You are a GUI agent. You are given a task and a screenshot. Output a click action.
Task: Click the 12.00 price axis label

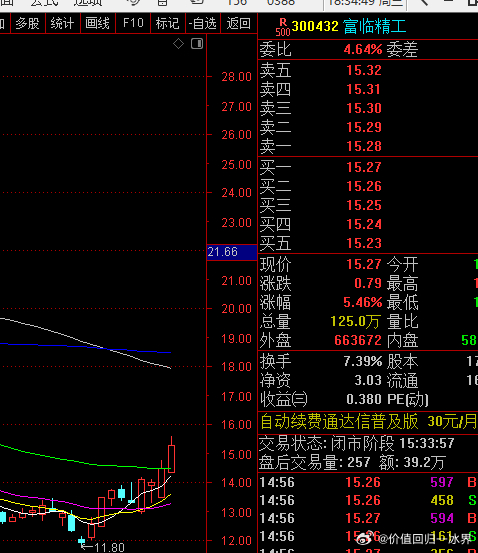[236, 541]
